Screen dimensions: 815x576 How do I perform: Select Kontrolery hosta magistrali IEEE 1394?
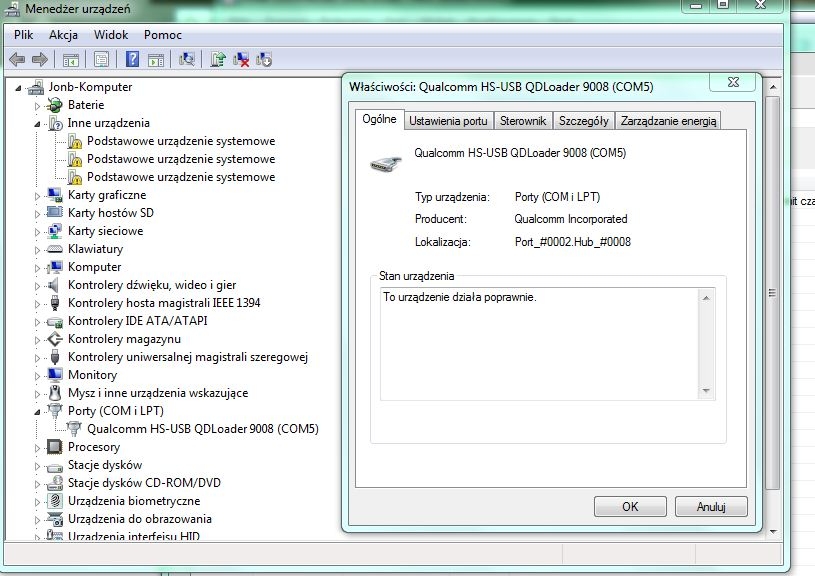click(164, 303)
